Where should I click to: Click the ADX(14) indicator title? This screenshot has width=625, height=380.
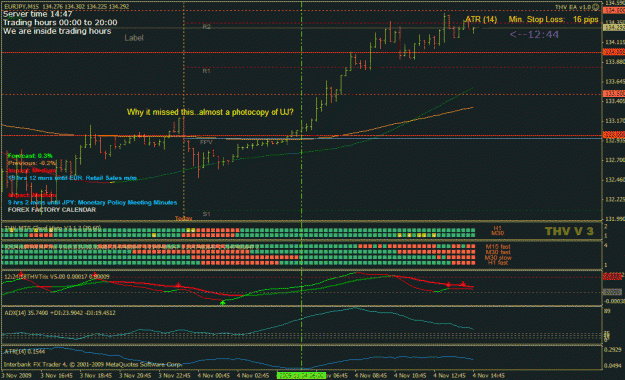point(60,313)
